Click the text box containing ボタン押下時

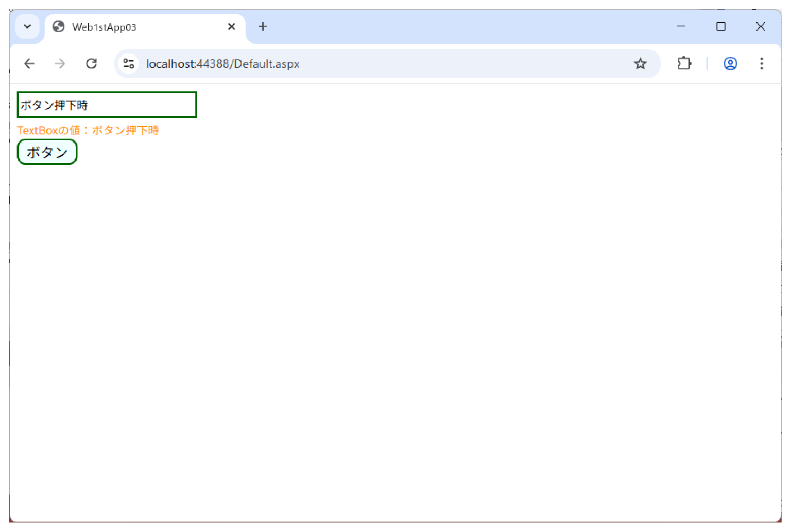(107, 105)
